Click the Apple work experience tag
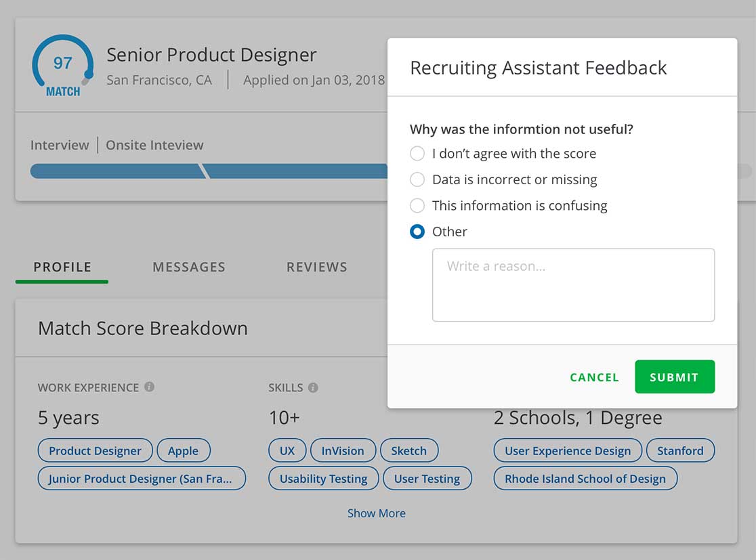 (x=183, y=451)
